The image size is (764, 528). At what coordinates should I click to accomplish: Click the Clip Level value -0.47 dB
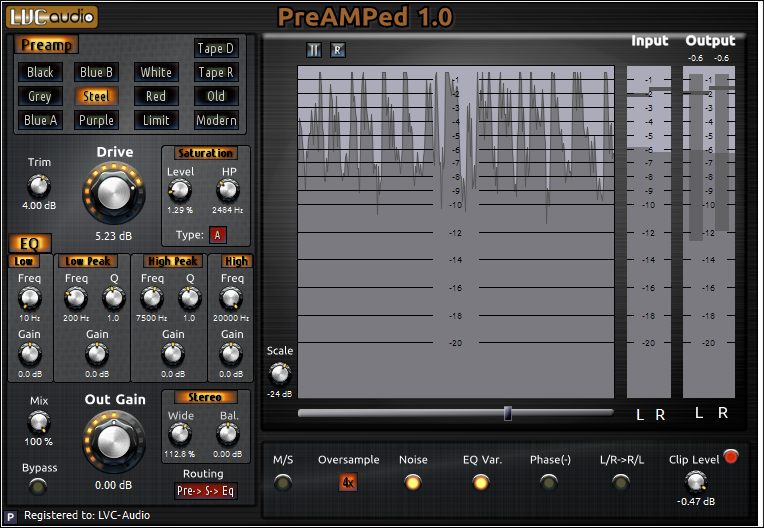click(x=696, y=502)
